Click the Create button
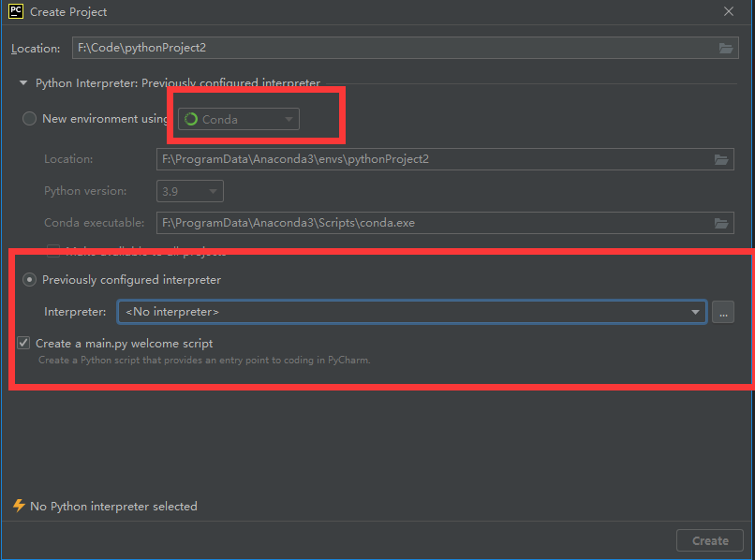Screen dimensions: 755x560 point(710,540)
